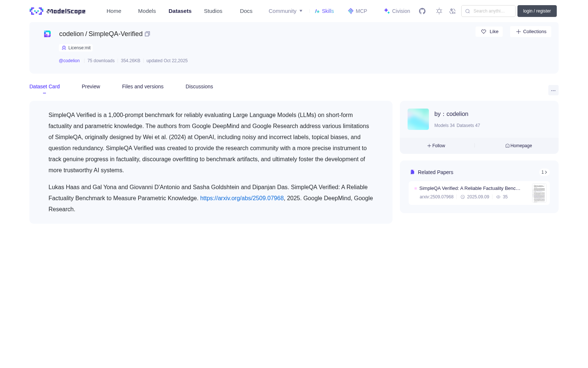Toggle light/dark theme sun icon
The image size is (588, 368).
(439, 11)
